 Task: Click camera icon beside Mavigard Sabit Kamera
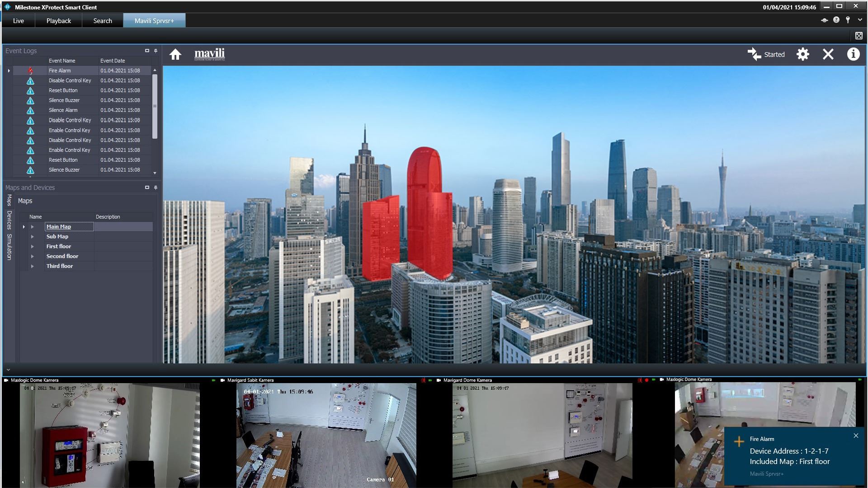click(222, 380)
